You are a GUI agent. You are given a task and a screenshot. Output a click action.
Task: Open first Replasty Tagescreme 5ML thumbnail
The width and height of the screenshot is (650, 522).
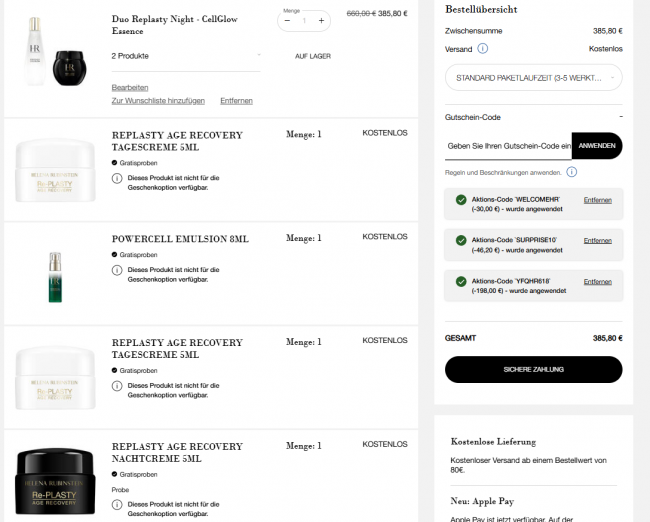(56, 170)
